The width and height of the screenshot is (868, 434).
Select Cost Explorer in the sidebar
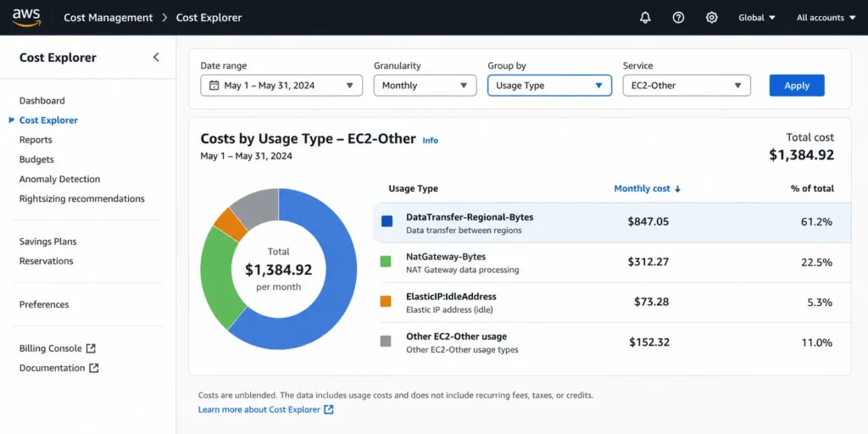[x=48, y=120]
